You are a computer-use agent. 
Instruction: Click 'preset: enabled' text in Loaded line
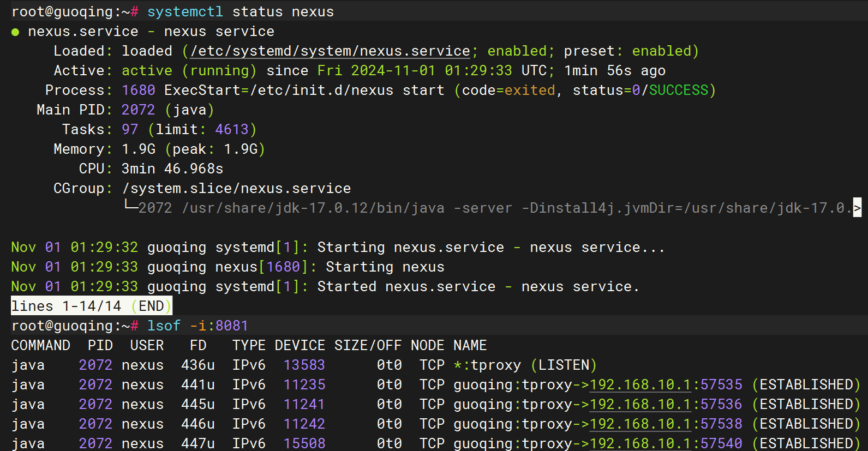tap(627, 51)
